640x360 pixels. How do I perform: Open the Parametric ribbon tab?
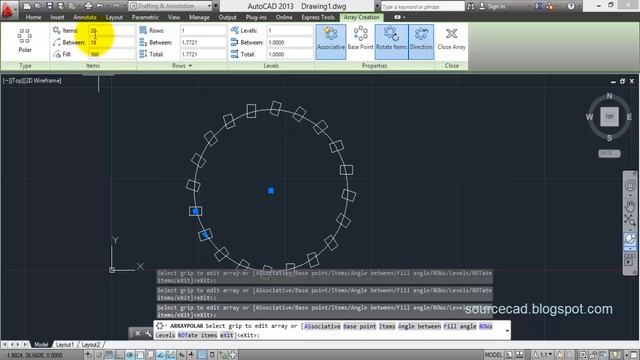coord(145,17)
